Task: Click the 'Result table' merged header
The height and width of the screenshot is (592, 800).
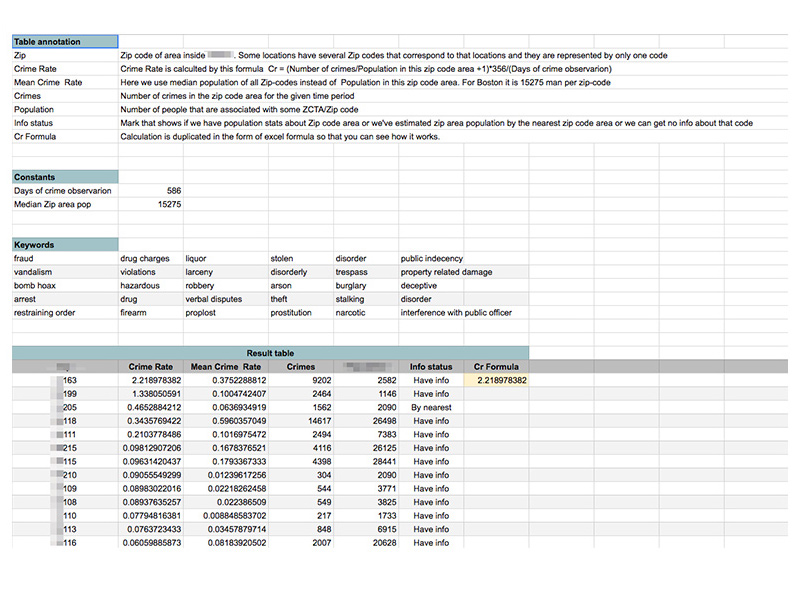Action: click(270, 353)
